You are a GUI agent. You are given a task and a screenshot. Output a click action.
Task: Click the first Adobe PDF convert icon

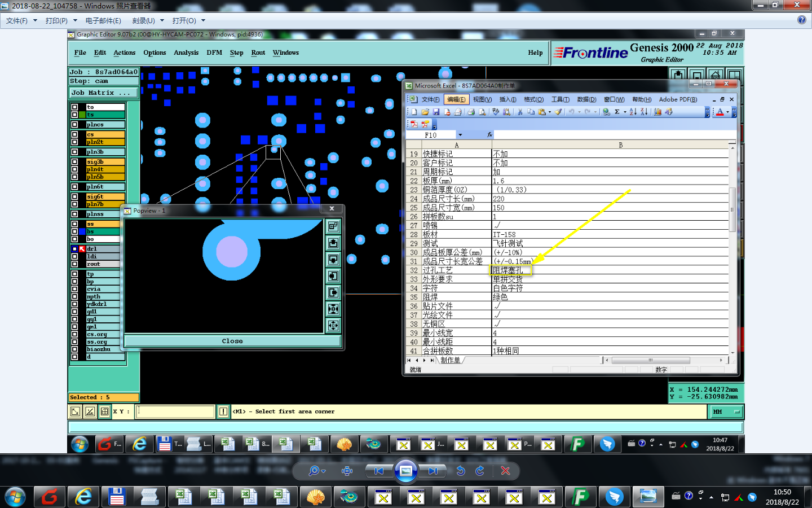click(414, 124)
